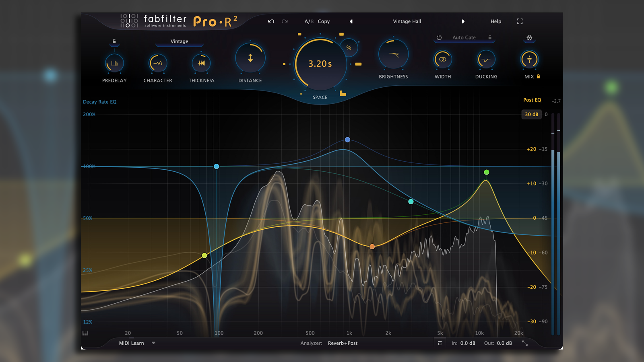
Task: Click the Character knob
Action: pyautogui.click(x=158, y=63)
